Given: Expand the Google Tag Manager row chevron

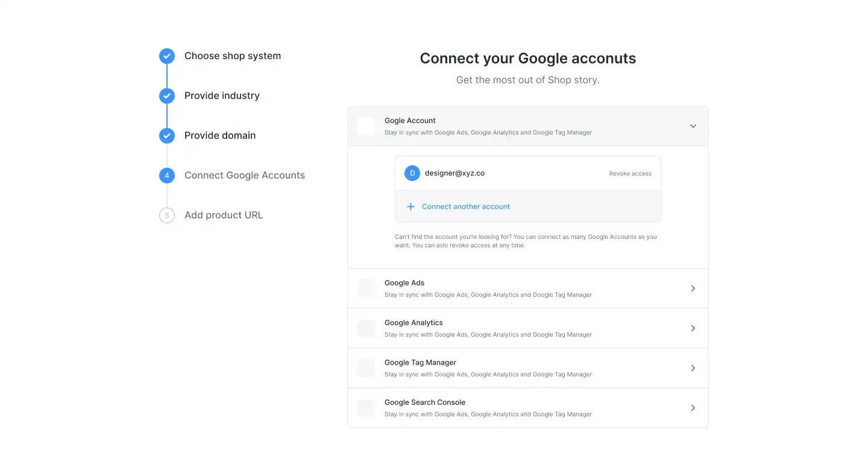Looking at the screenshot, I should click(693, 368).
